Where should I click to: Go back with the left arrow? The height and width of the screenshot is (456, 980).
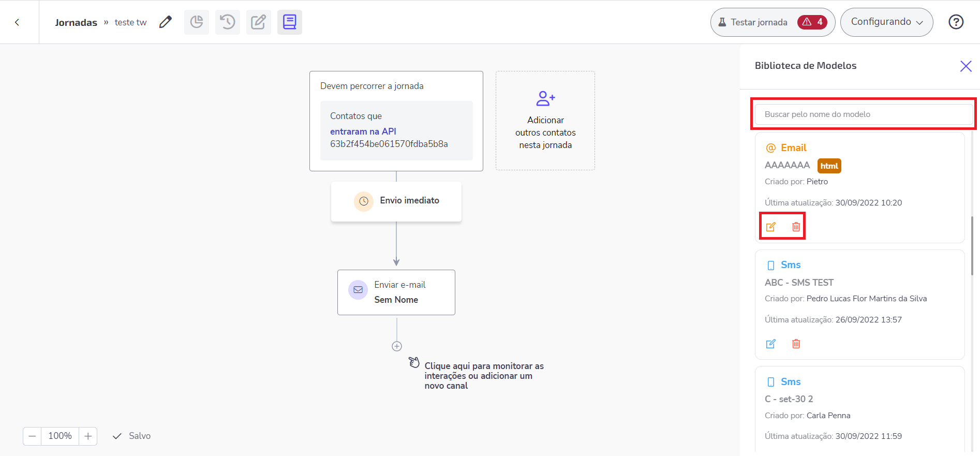(17, 22)
